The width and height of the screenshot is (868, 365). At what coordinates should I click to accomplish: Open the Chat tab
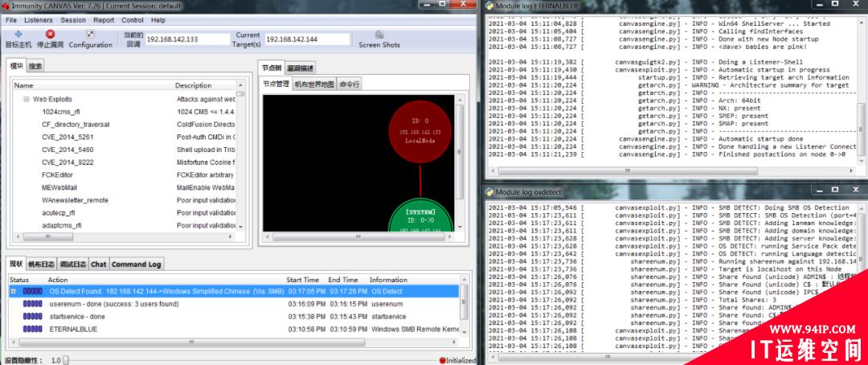[x=99, y=265]
